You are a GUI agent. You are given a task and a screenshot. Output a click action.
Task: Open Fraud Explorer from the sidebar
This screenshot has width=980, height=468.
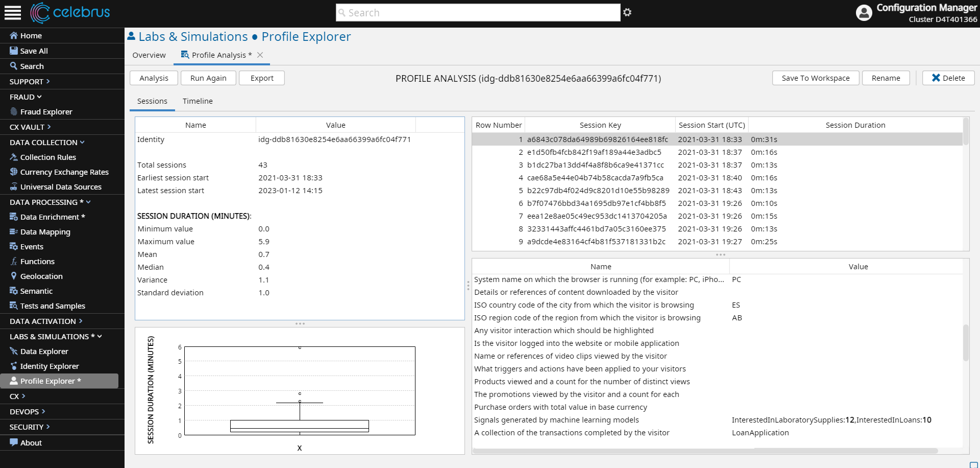pos(46,111)
